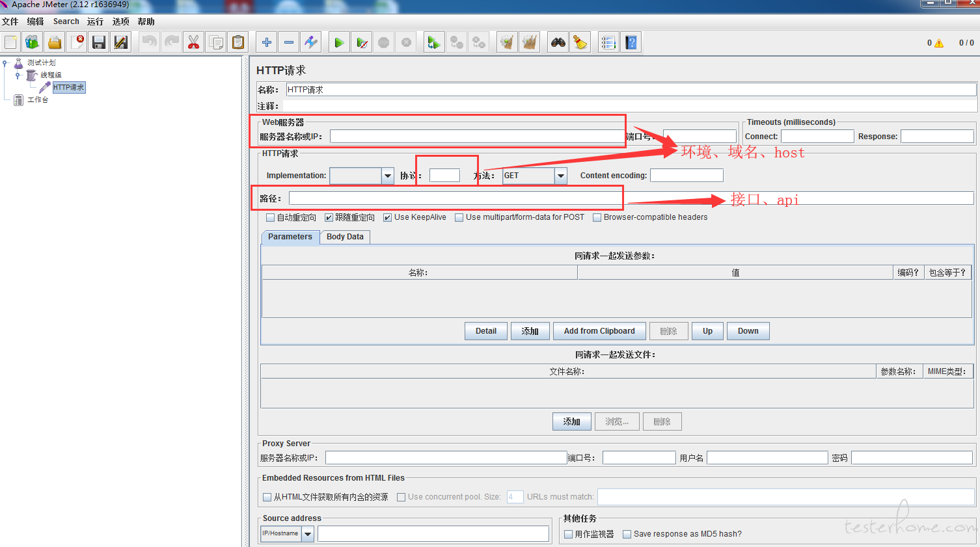Open the 编辑 menu
This screenshot has height=547, width=980.
(x=35, y=21)
